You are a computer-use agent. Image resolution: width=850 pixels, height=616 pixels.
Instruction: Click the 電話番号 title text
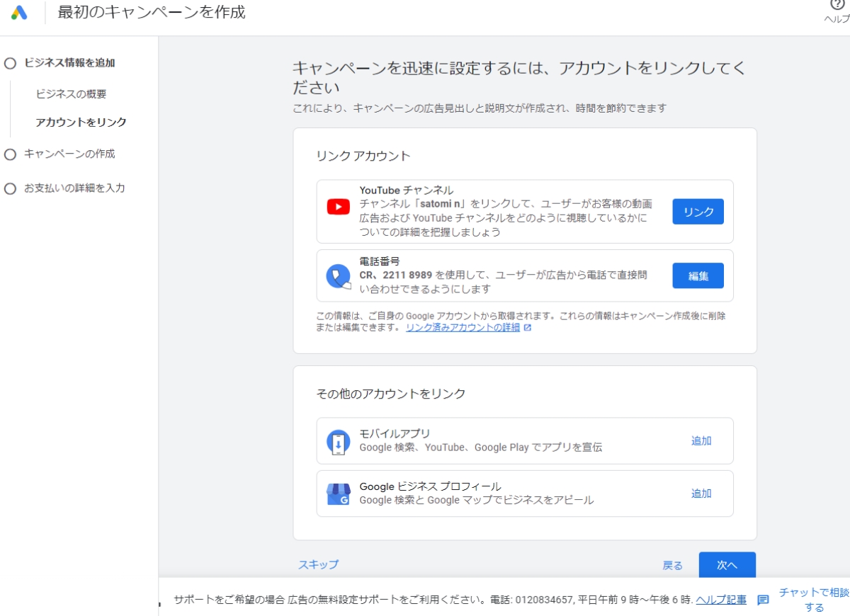pos(380,261)
